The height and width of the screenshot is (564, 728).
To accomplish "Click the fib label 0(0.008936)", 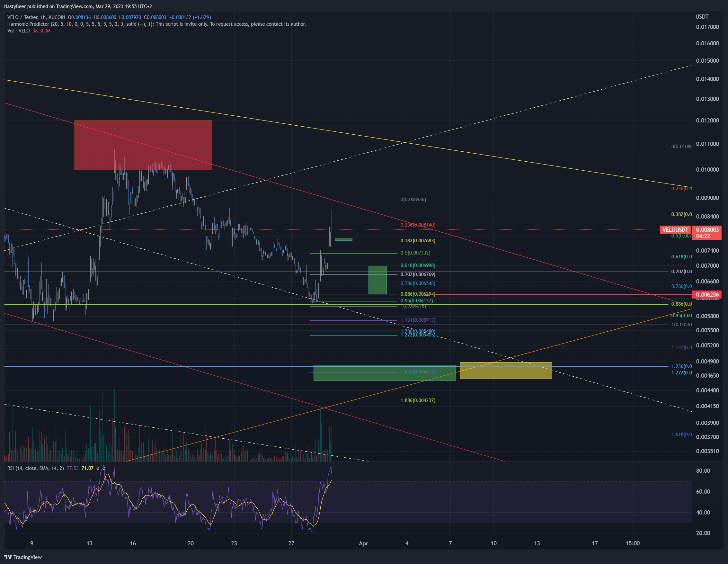I will tap(413, 200).
